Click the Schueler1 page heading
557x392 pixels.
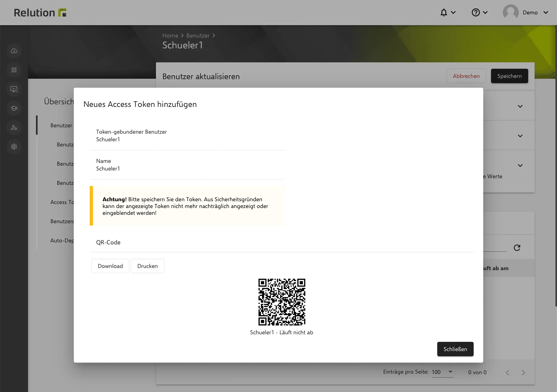point(182,45)
